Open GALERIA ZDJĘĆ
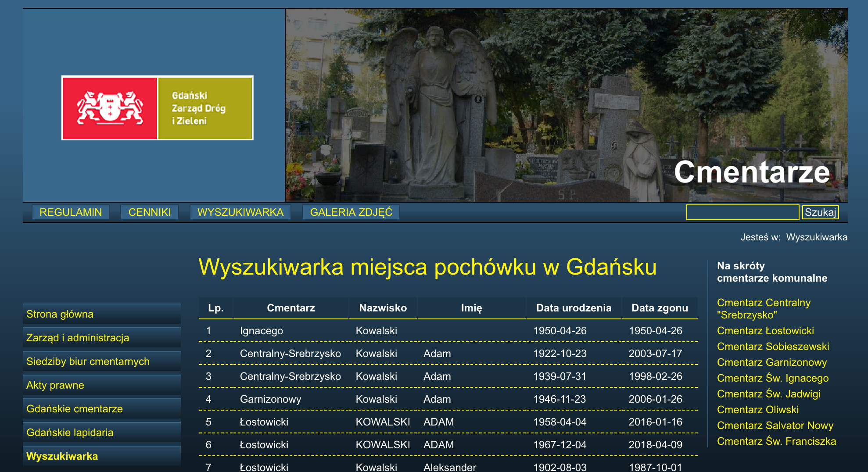 pos(350,212)
